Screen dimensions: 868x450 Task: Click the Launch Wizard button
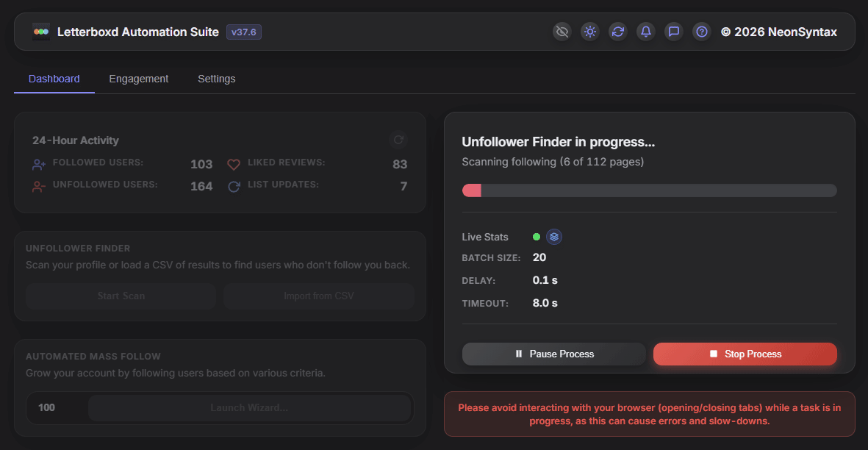click(x=249, y=408)
